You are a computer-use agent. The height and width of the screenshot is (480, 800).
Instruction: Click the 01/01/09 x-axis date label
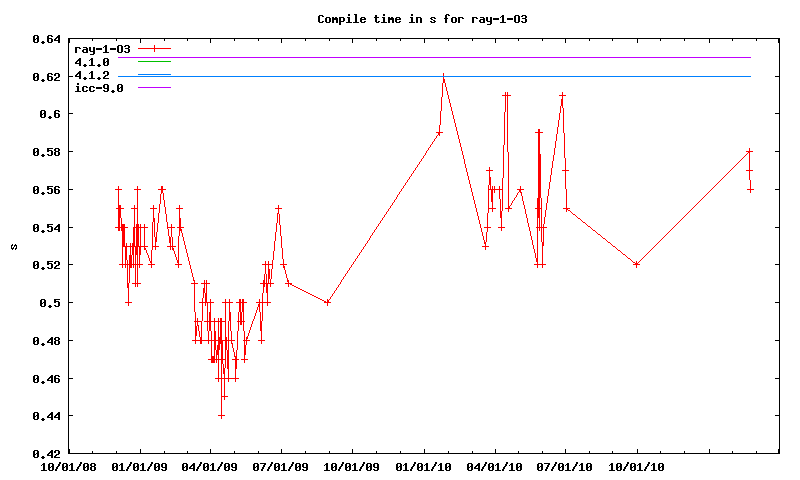point(139,465)
